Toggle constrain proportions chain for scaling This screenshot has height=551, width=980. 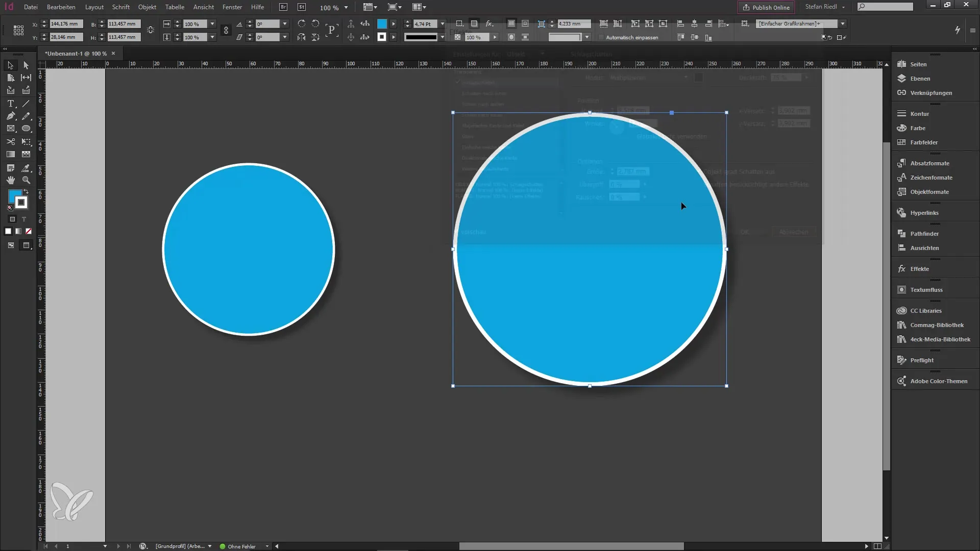[x=226, y=30]
